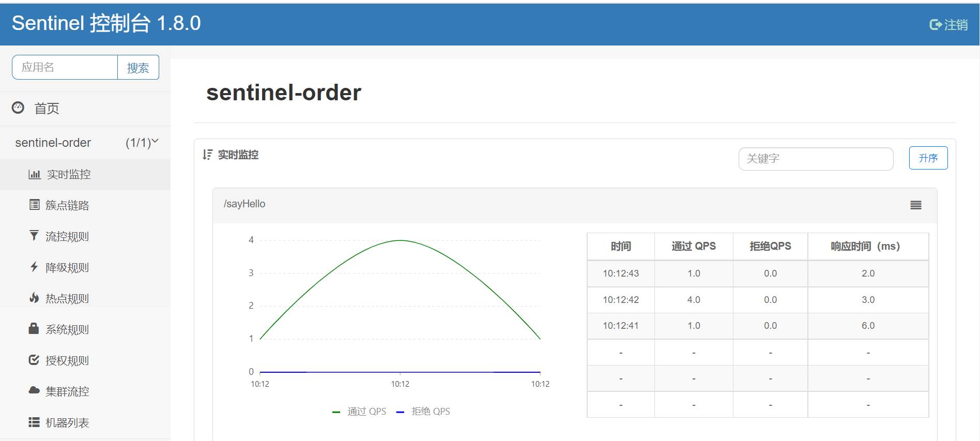The image size is (980, 441).
Task: Navigate to the 热点规则 menu item
Action: click(85, 299)
